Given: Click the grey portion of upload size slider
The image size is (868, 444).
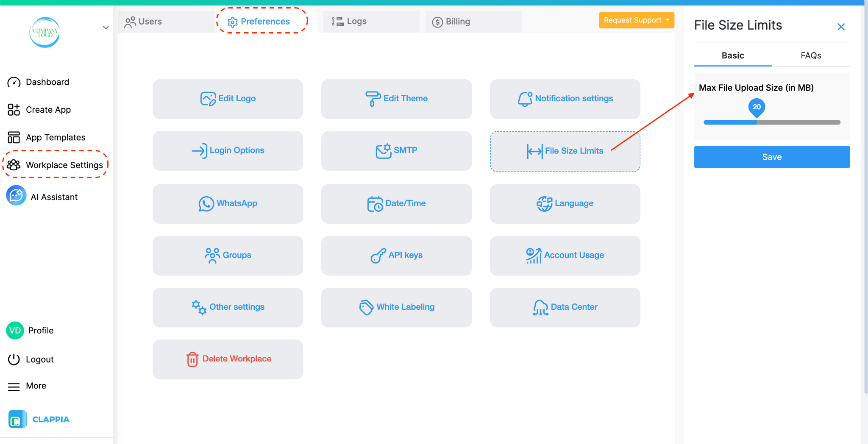Looking at the screenshot, I should (798, 122).
